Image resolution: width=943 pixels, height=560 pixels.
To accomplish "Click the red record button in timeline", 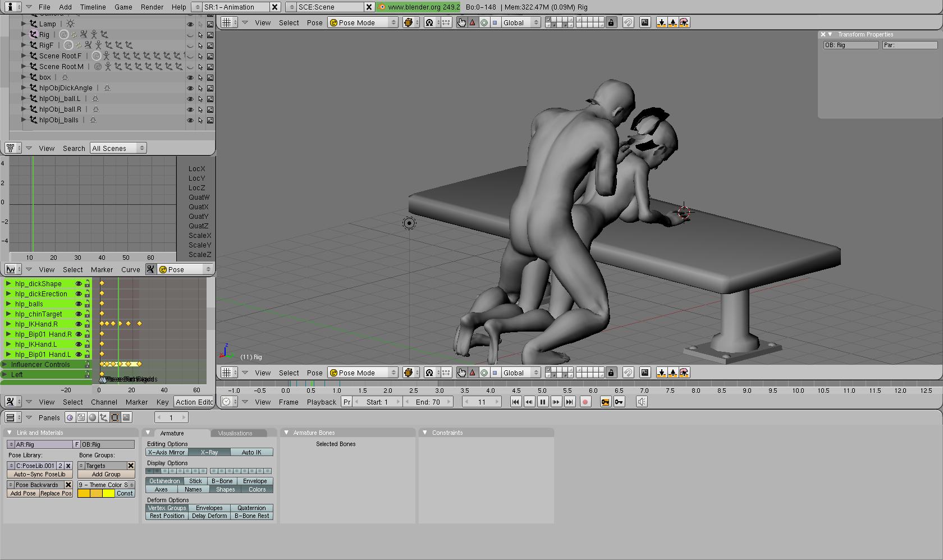I will click(585, 402).
